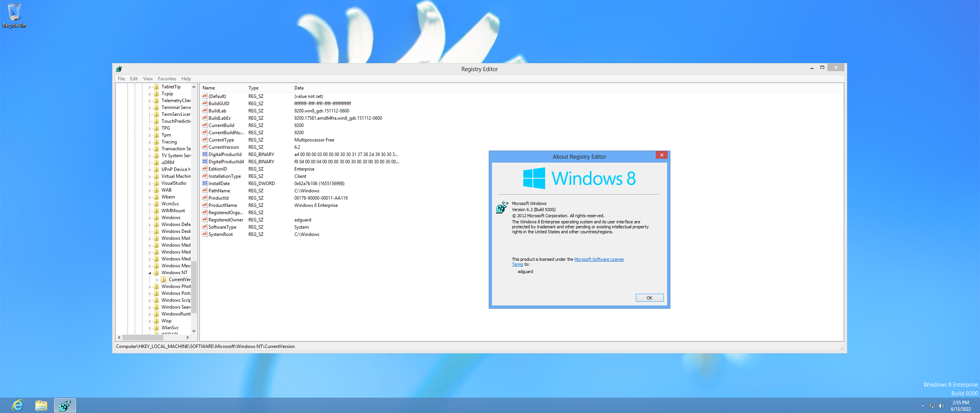Click the network icon in system tray
Screen dimensions: 980x413
coord(932,406)
